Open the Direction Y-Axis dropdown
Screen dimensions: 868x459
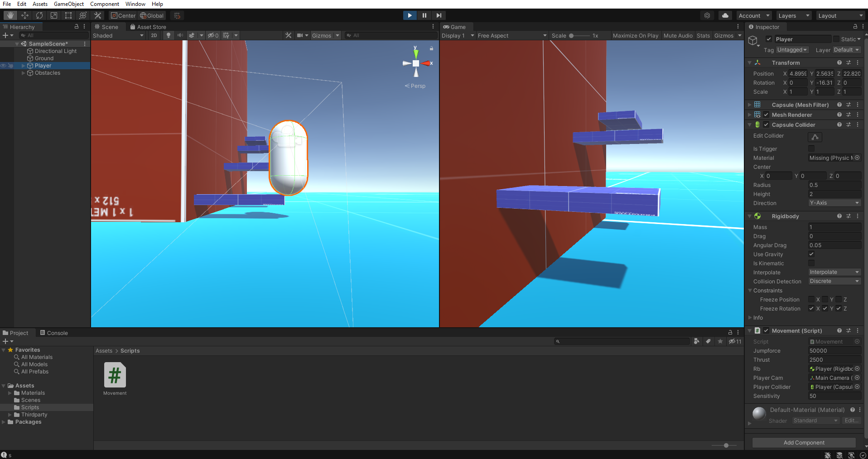tap(834, 203)
